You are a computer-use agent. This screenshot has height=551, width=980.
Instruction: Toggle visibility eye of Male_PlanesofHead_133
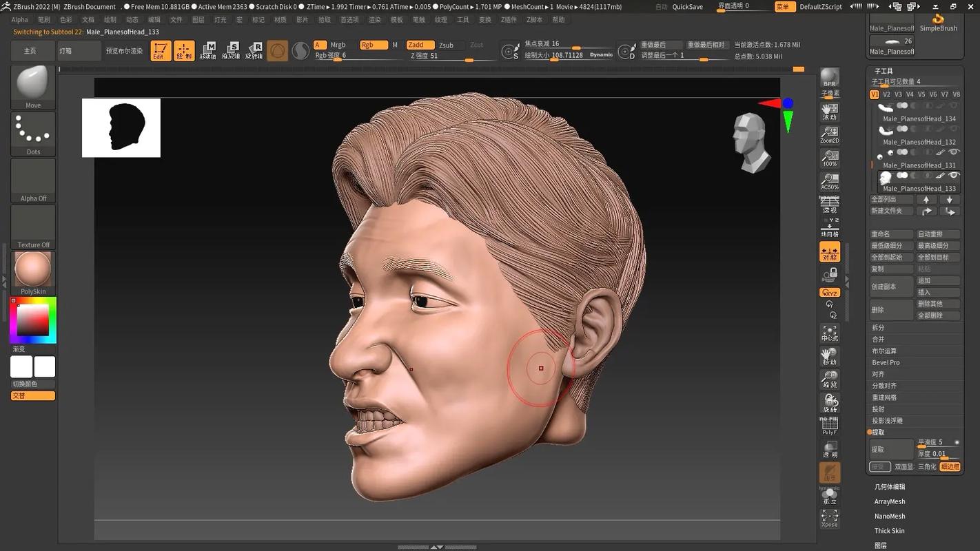(x=955, y=176)
